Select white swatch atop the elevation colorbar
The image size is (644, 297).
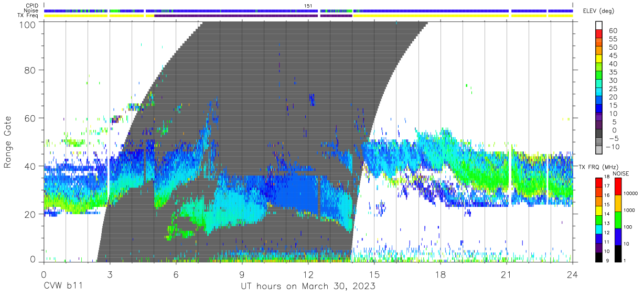tap(599, 26)
